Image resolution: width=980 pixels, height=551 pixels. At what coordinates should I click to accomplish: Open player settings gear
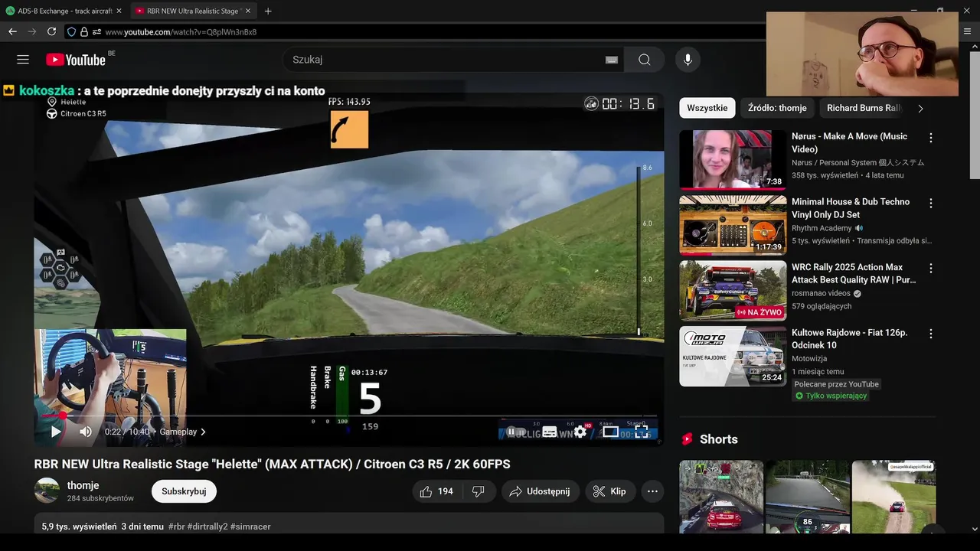coord(580,432)
